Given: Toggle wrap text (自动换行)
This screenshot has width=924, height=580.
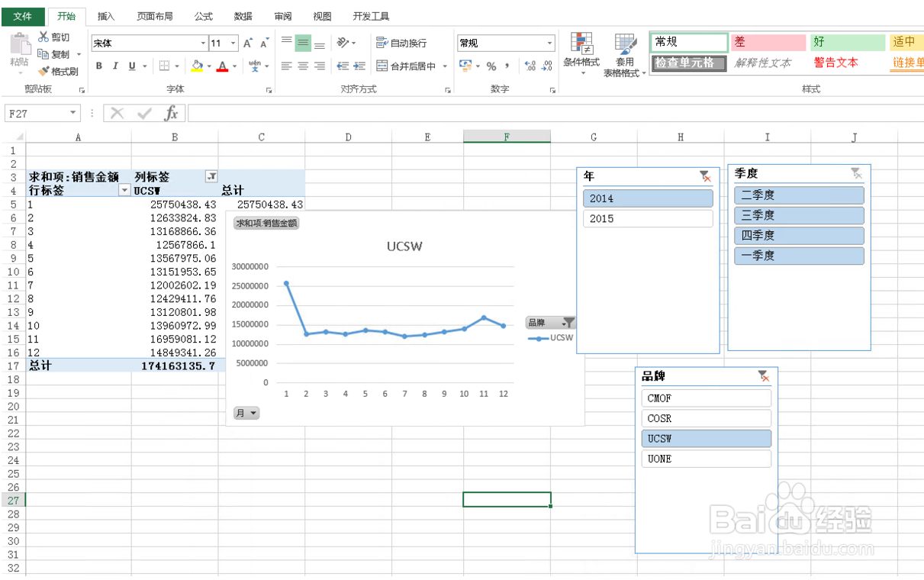Looking at the screenshot, I should [x=401, y=43].
